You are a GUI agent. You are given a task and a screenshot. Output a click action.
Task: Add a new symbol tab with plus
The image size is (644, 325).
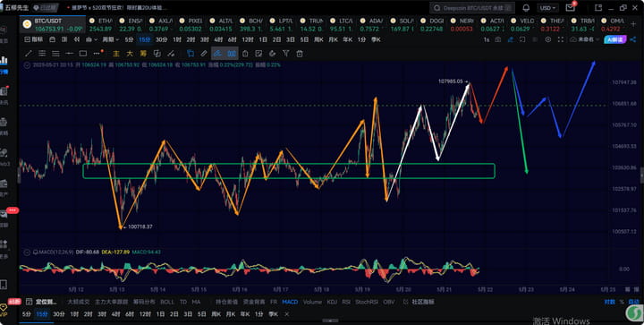click(633, 24)
